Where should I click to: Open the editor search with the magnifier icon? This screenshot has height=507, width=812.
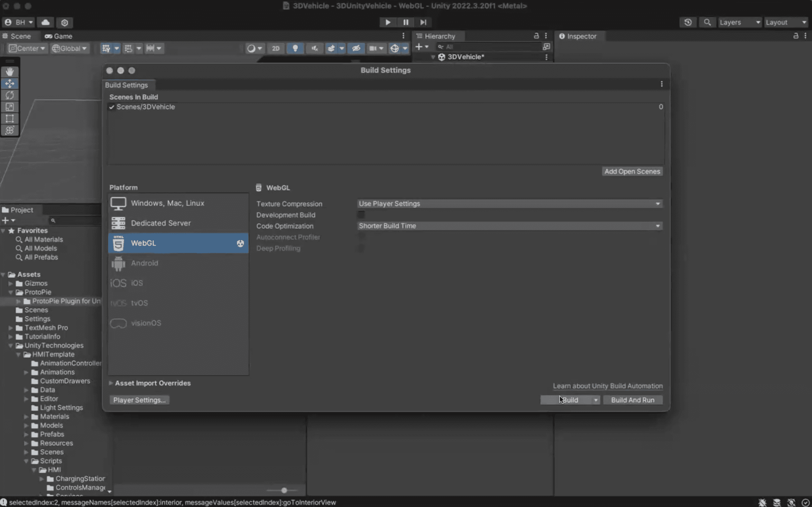pyautogui.click(x=707, y=22)
